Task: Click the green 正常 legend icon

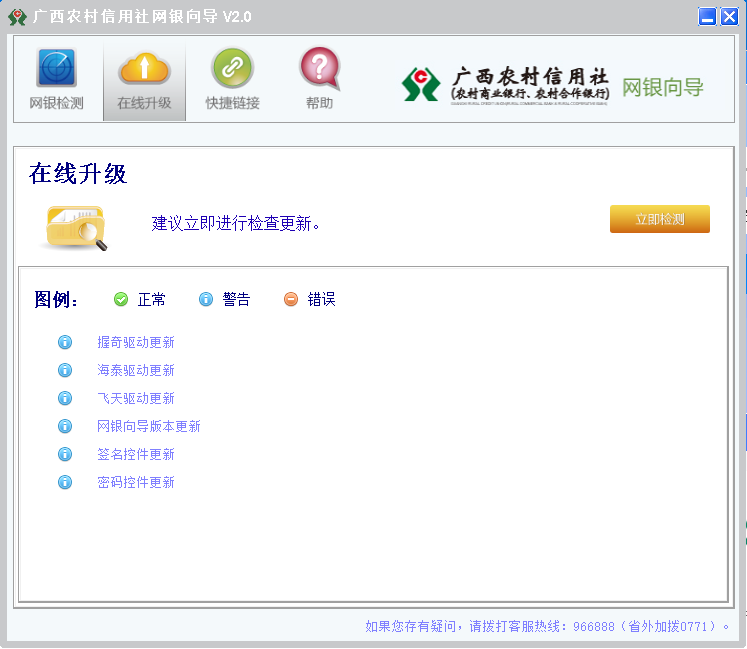Action: point(121,299)
